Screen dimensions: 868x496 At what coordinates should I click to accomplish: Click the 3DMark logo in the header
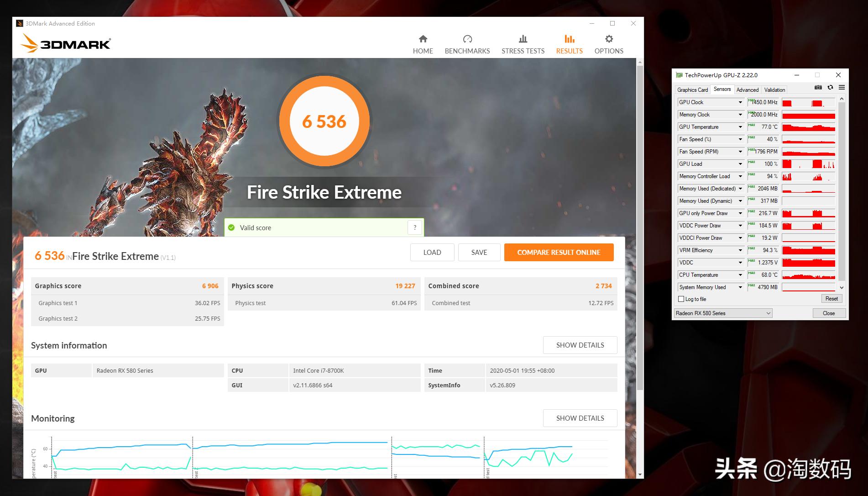tap(66, 43)
